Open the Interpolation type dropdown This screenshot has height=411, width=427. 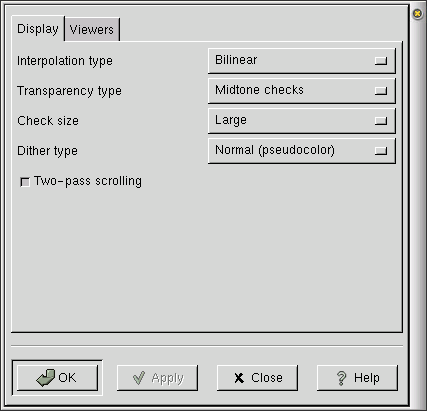[x=302, y=61]
